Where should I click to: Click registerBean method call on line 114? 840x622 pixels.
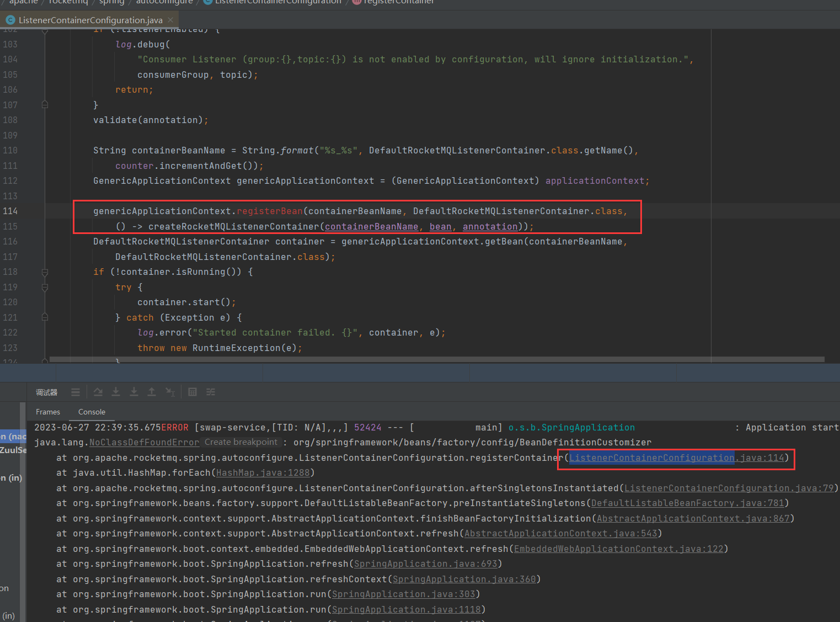coord(270,211)
